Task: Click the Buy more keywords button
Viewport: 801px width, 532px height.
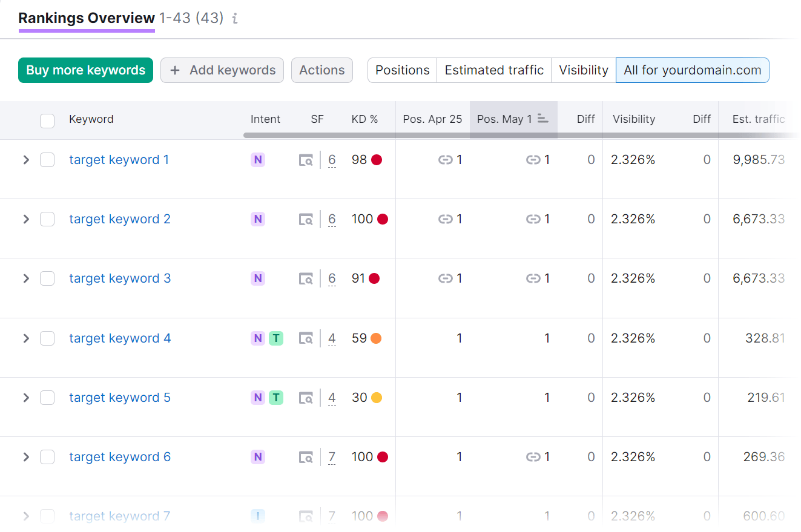Action: [x=85, y=70]
